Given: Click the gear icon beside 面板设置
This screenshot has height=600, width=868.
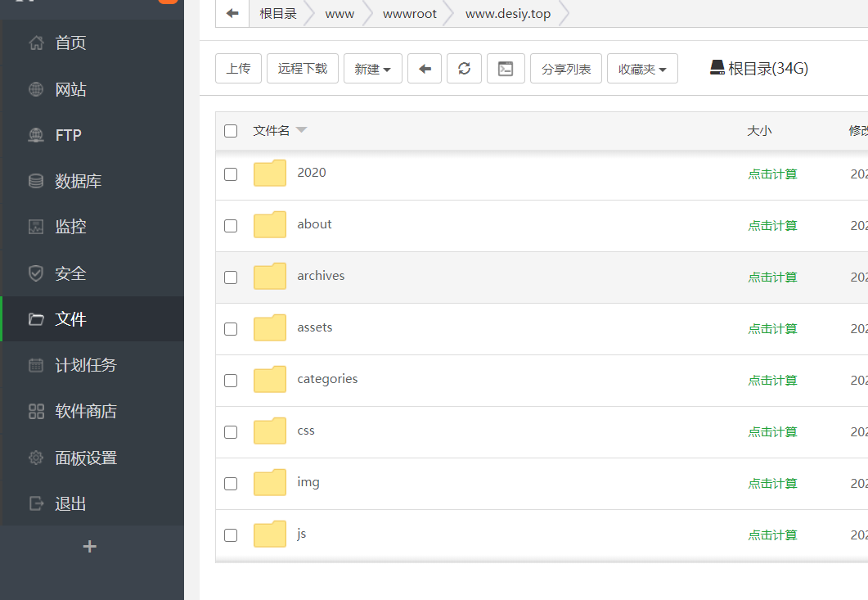Looking at the screenshot, I should [x=36, y=458].
